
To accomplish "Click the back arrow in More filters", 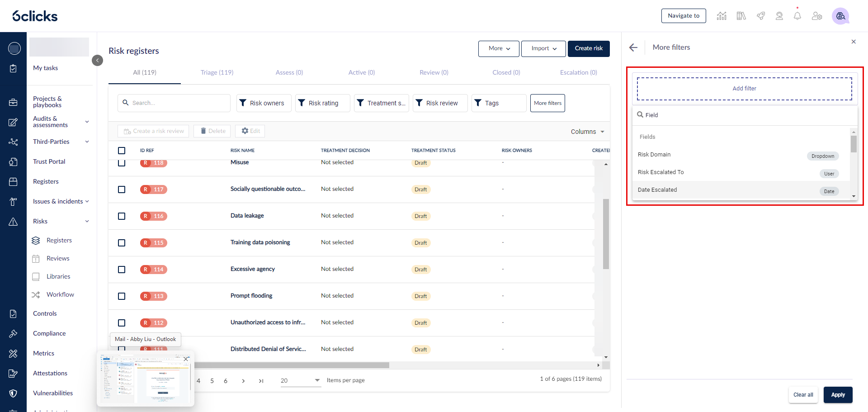I will coord(633,47).
